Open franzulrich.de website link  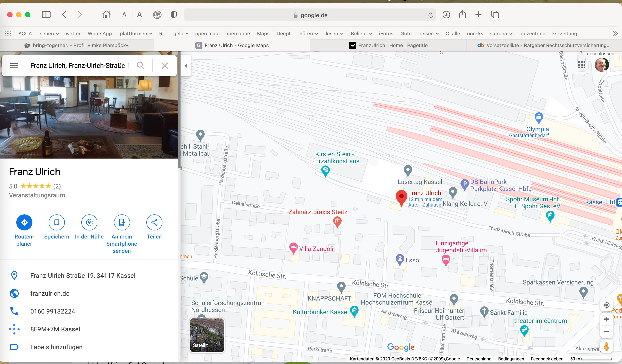click(50, 293)
